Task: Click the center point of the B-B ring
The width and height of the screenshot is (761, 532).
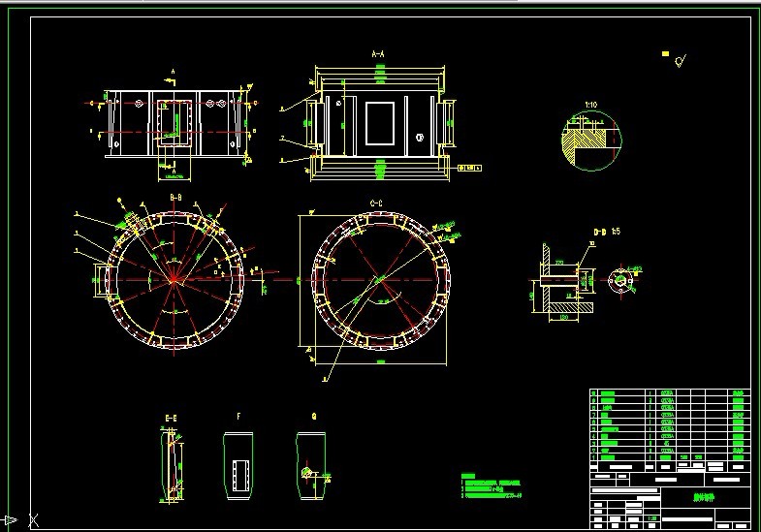Action: pyautogui.click(x=174, y=279)
